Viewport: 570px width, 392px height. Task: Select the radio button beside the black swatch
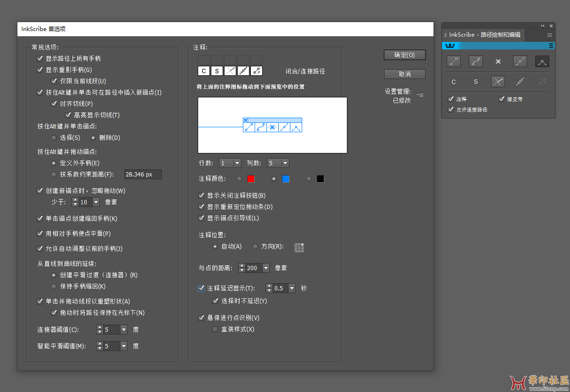tap(309, 179)
